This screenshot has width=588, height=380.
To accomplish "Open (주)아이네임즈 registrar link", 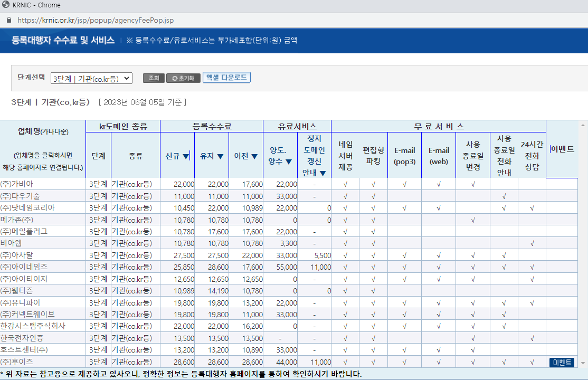I will 24,267.
